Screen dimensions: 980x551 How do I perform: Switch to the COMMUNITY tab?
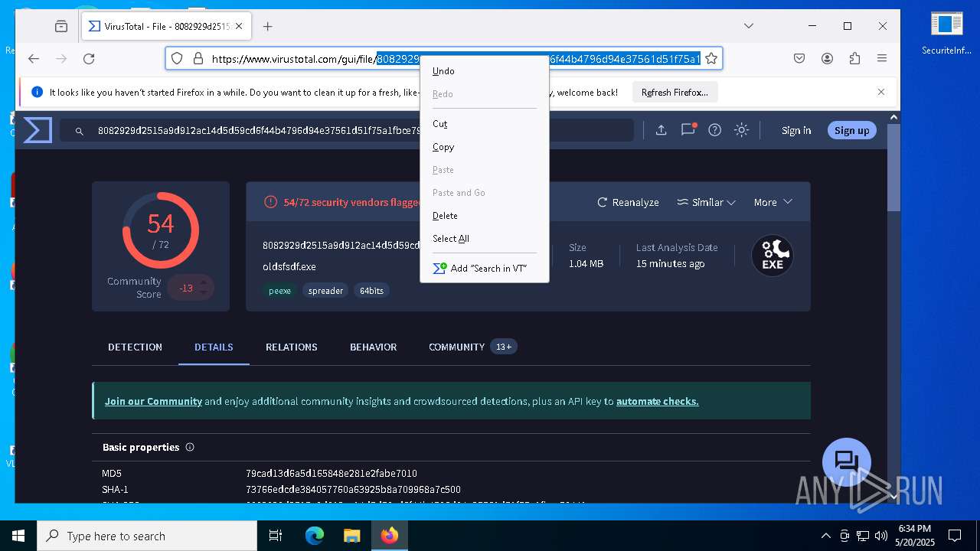click(472, 347)
